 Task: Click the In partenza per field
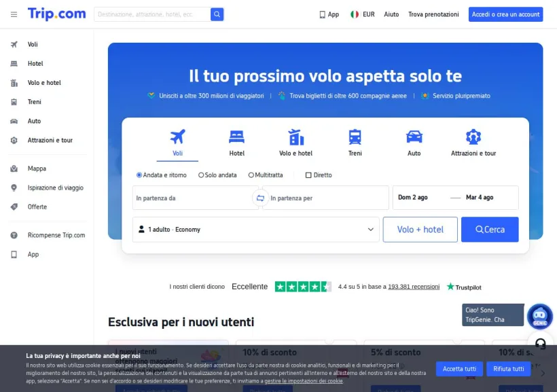(325, 198)
